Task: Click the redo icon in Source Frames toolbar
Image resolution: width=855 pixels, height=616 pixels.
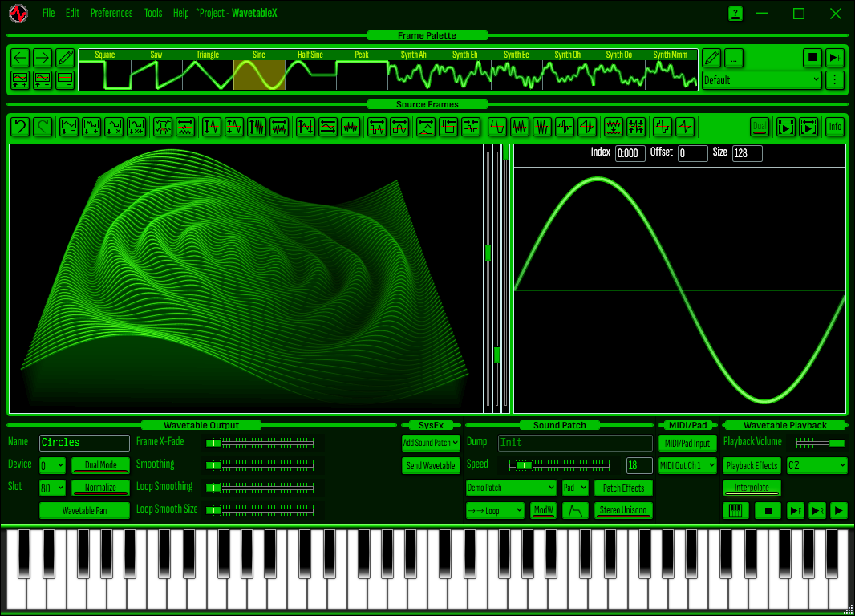Action: [43, 127]
